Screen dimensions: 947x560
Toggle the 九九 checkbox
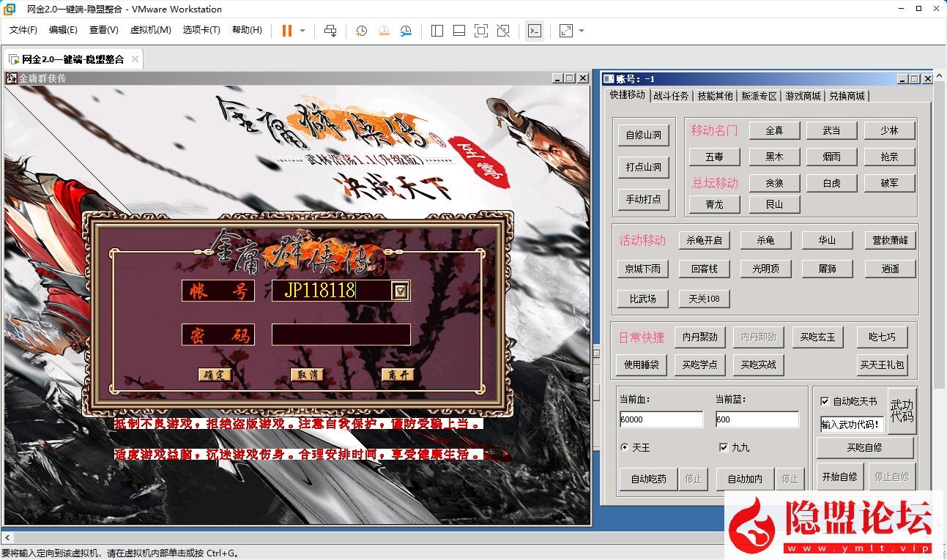[724, 447]
